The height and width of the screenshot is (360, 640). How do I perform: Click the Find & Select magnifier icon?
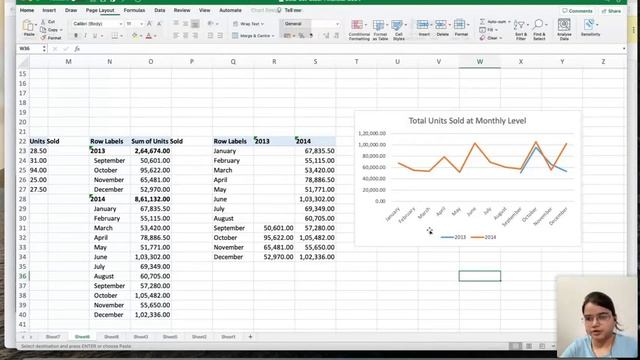click(538, 24)
